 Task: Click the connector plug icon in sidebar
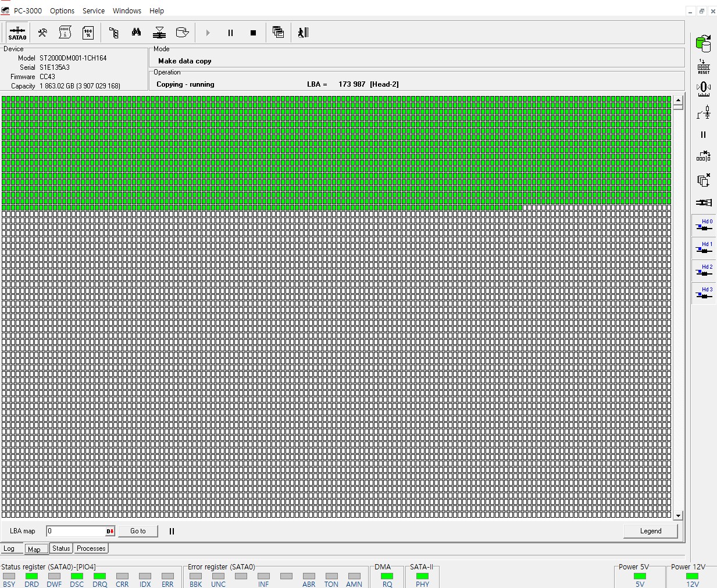[704, 202]
